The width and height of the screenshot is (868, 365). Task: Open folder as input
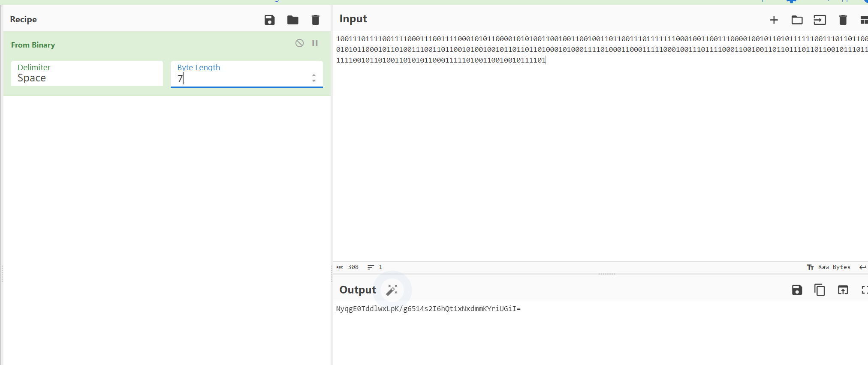pyautogui.click(x=797, y=20)
